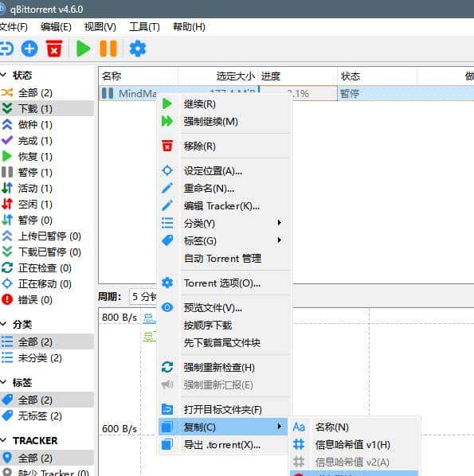Choose Torrent 选项(O)... in the context menu
This screenshot has width=474, height=476.
coord(224,283)
